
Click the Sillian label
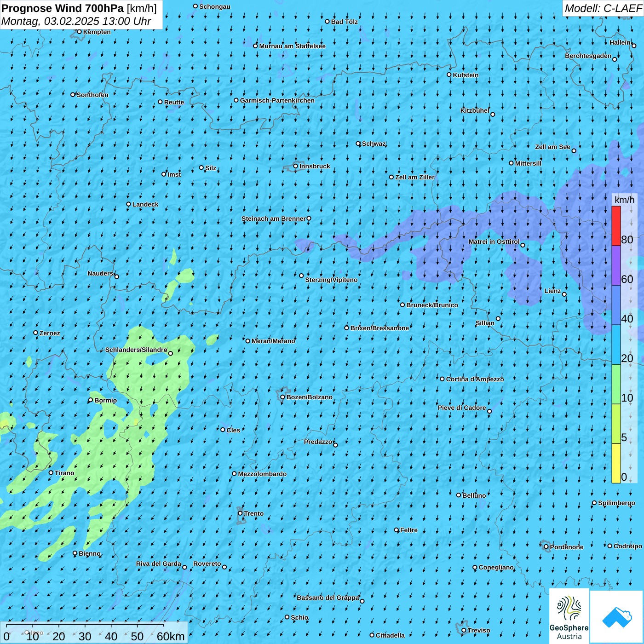tap(485, 323)
